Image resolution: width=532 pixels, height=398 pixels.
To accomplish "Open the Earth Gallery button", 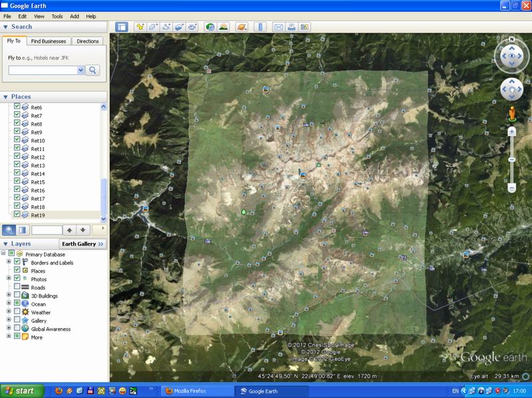I will click(82, 244).
